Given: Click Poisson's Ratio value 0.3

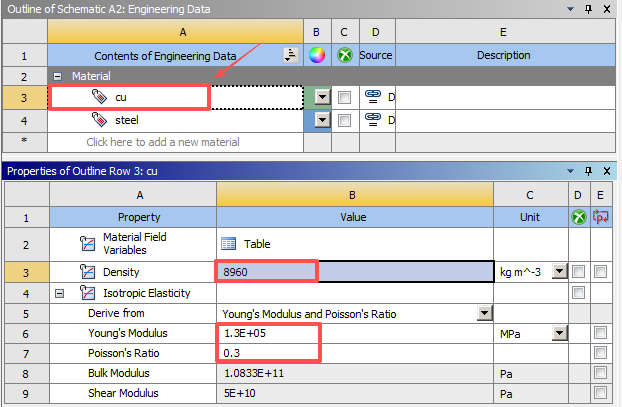Looking at the screenshot, I should click(x=355, y=353).
